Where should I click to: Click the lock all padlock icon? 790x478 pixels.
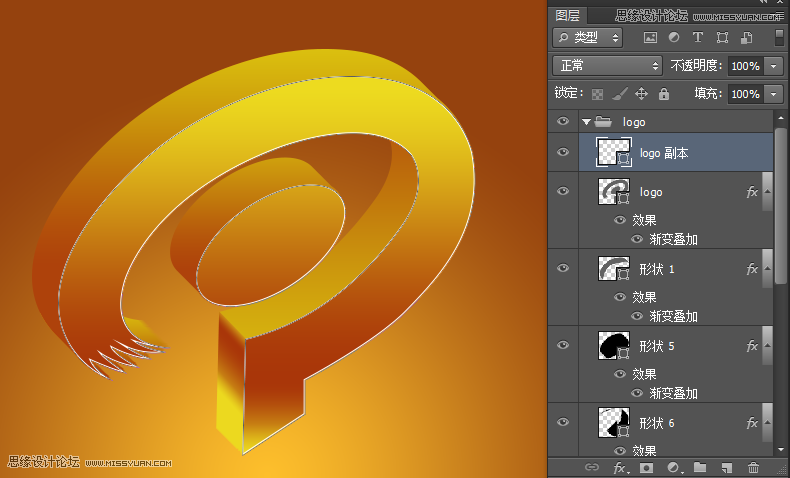(663, 94)
